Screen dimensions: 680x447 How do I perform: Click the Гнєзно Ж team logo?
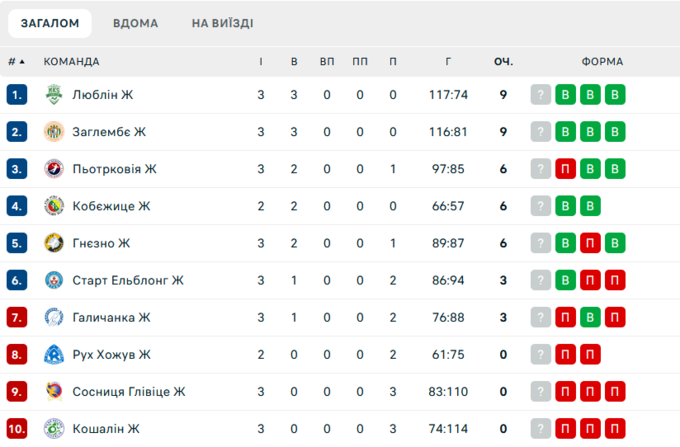[54, 243]
